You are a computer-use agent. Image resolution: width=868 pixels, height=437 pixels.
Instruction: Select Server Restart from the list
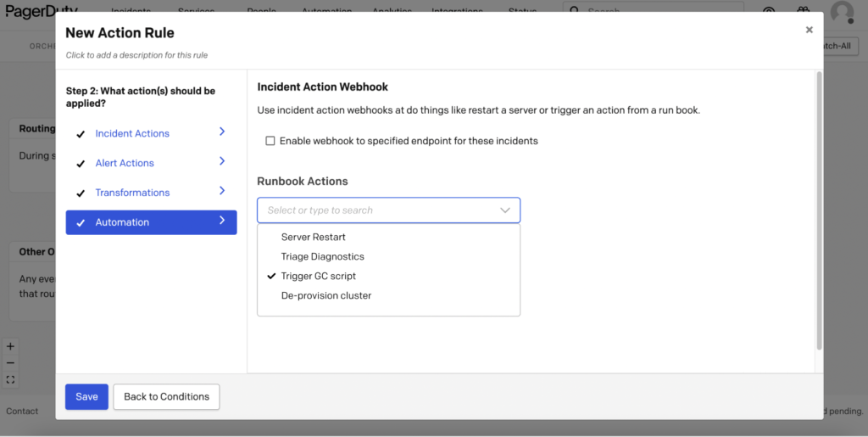click(x=313, y=237)
